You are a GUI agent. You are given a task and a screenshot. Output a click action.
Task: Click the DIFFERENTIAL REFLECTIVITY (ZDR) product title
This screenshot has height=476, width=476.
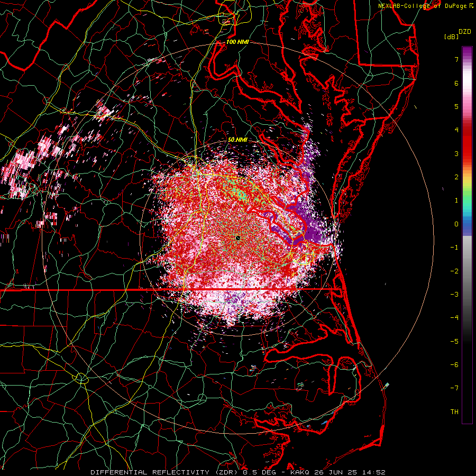(165, 472)
